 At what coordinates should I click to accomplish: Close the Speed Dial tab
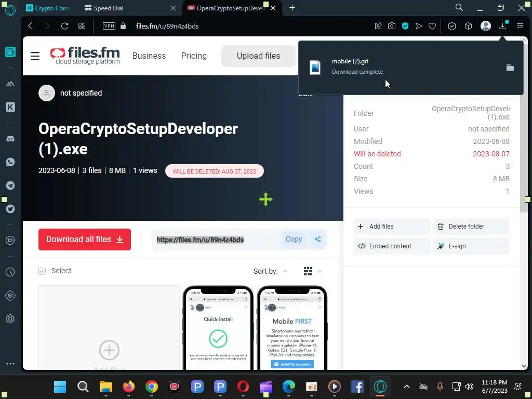tap(173, 8)
